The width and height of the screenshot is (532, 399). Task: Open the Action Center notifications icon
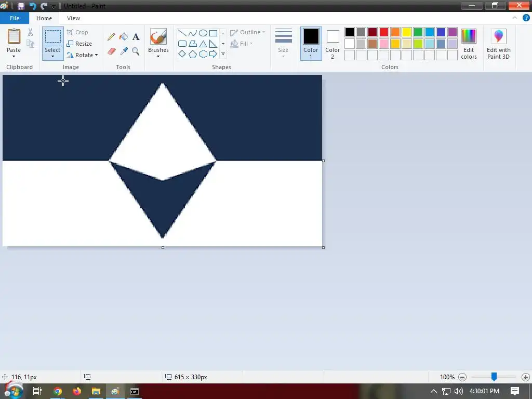[515, 391]
